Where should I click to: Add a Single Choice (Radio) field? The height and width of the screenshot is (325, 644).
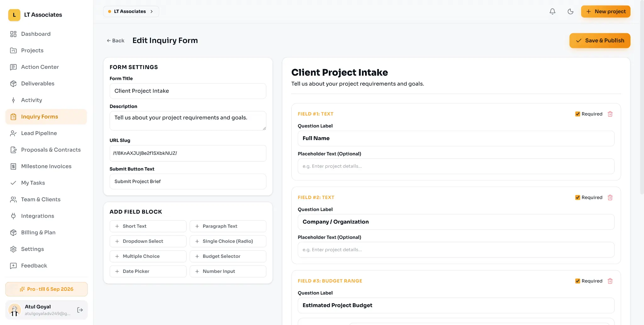(228, 241)
